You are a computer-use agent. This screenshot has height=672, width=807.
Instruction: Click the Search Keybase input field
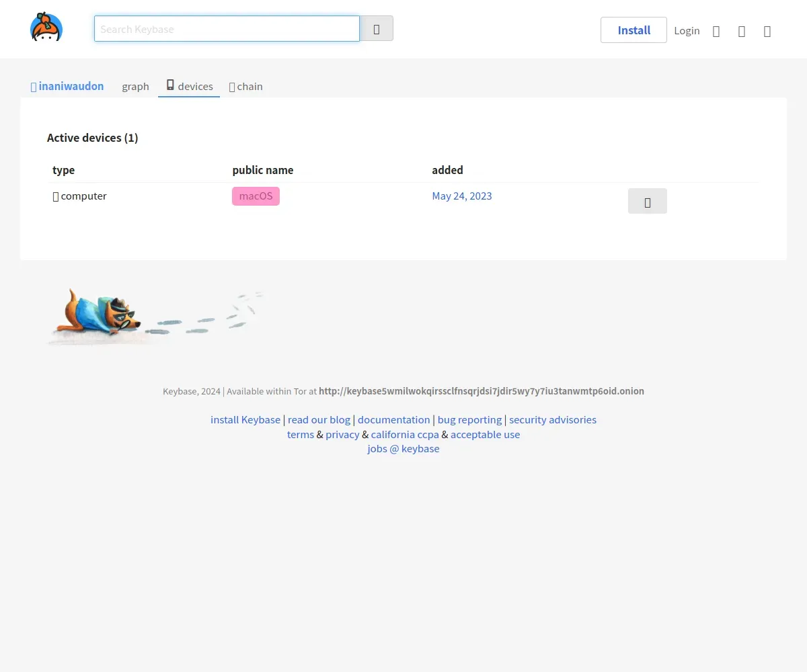pos(227,29)
